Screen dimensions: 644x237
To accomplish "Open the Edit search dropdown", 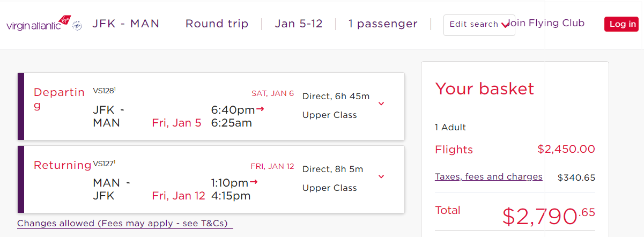I will (x=479, y=25).
